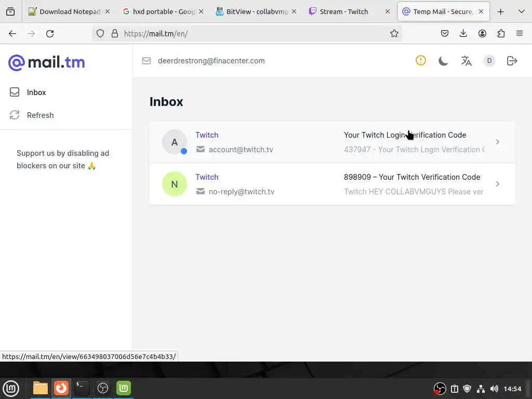Switch to Firefox in the taskbar
The width and height of the screenshot is (532, 399).
(61, 388)
